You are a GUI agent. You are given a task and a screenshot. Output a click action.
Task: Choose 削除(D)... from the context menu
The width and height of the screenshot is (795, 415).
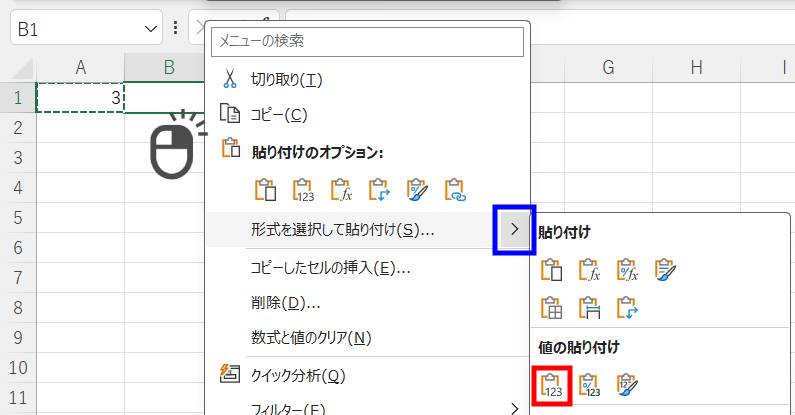point(285,303)
